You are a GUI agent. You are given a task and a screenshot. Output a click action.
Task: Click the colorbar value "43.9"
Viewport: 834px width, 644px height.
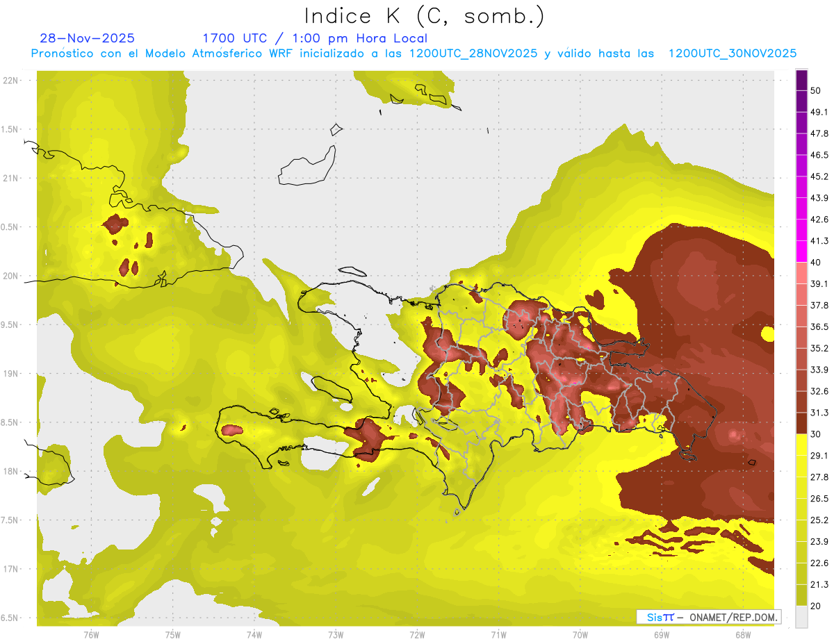(x=820, y=198)
